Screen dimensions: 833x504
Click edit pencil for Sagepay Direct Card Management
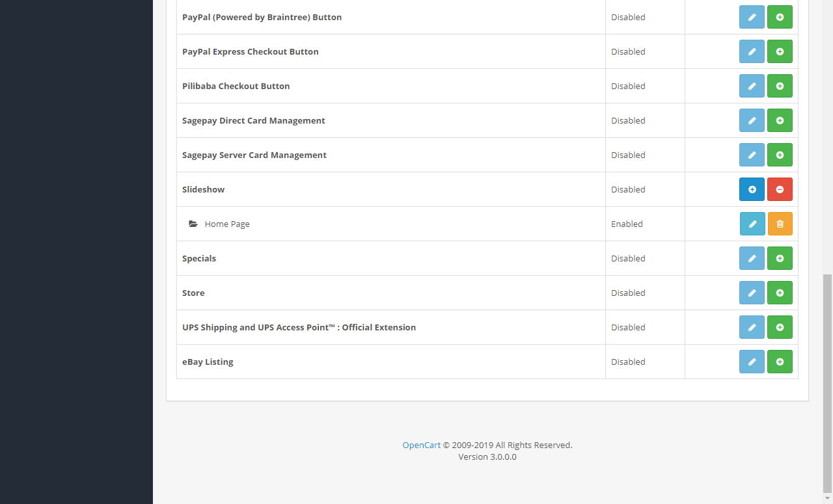752,120
